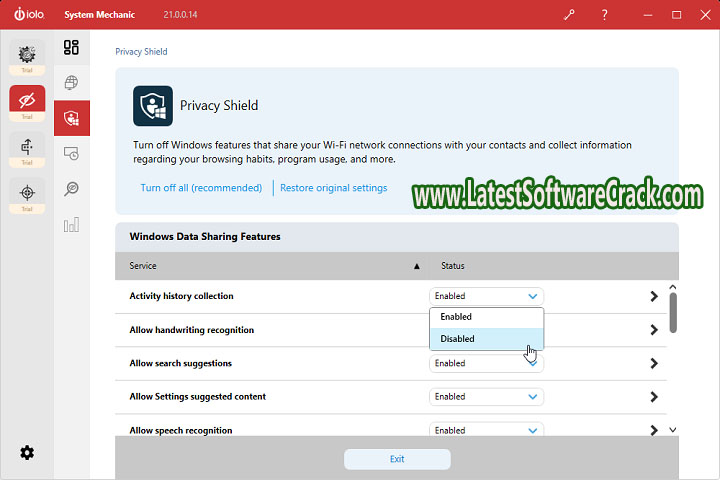720x480 pixels.
Task: Open the signpost category icon in sidebar
Action: (x=27, y=149)
